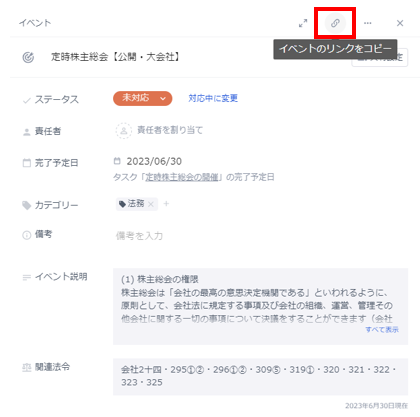
Task: Expand the event panel to full view
Action: [303, 23]
